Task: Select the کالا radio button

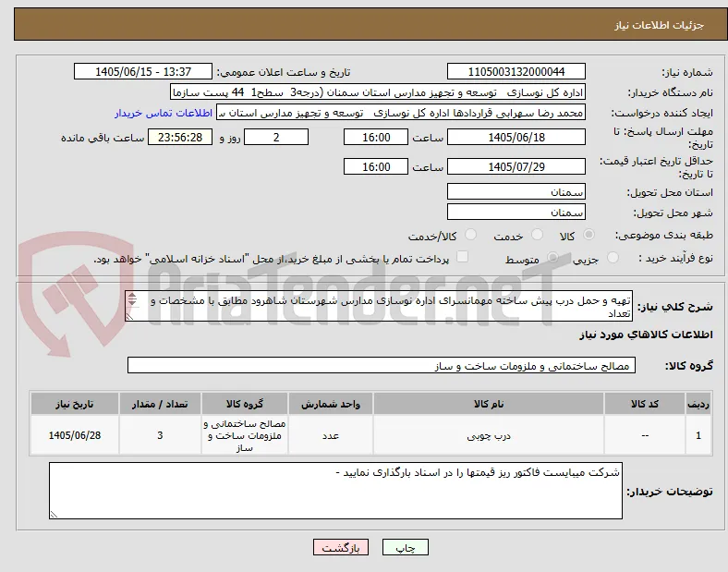Action: (x=588, y=235)
